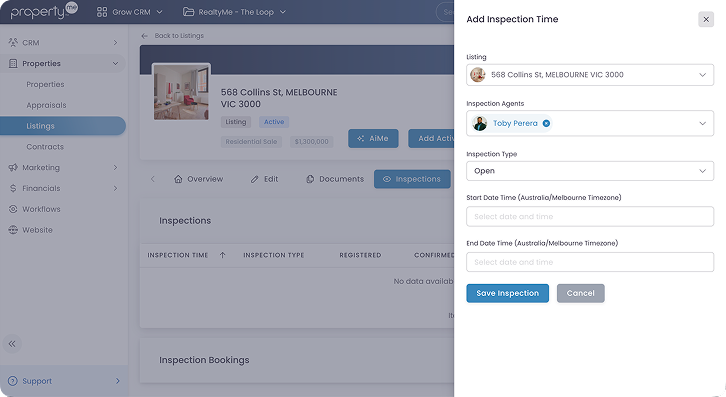Click the Properties building icon
726x397 pixels.
click(x=13, y=63)
